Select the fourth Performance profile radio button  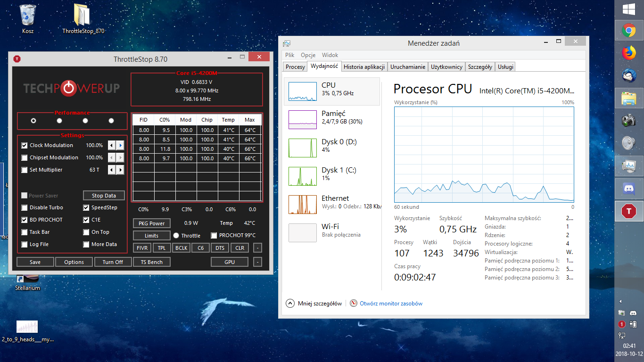(x=111, y=121)
